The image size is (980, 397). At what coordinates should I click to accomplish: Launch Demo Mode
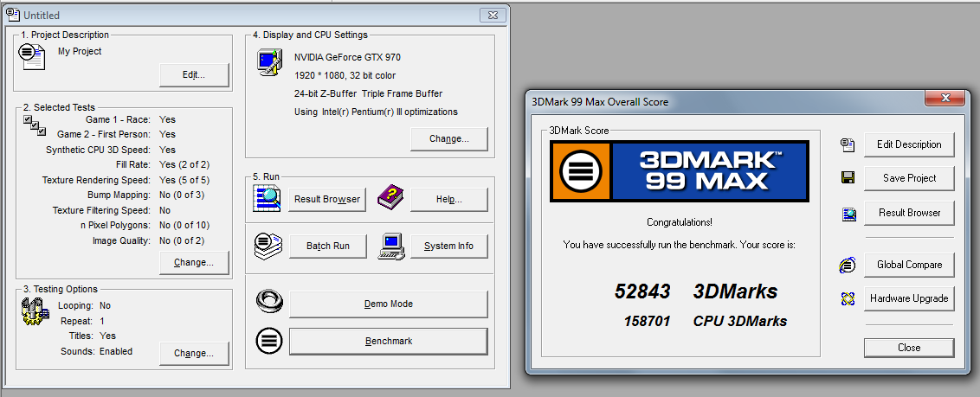[388, 304]
